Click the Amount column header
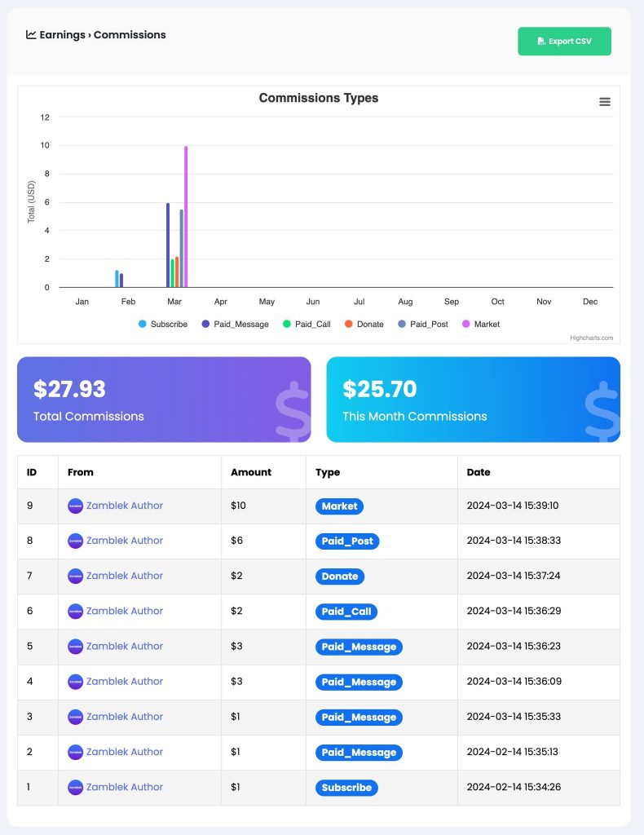Image resolution: width=644 pixels, height=835 pixels. [x=251, y=472]
